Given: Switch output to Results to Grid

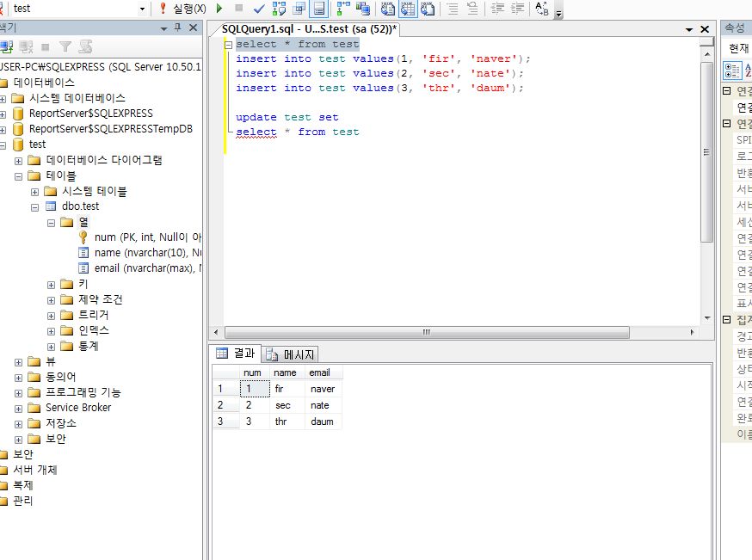Looking at the screenshot, I should coord(408,8).
